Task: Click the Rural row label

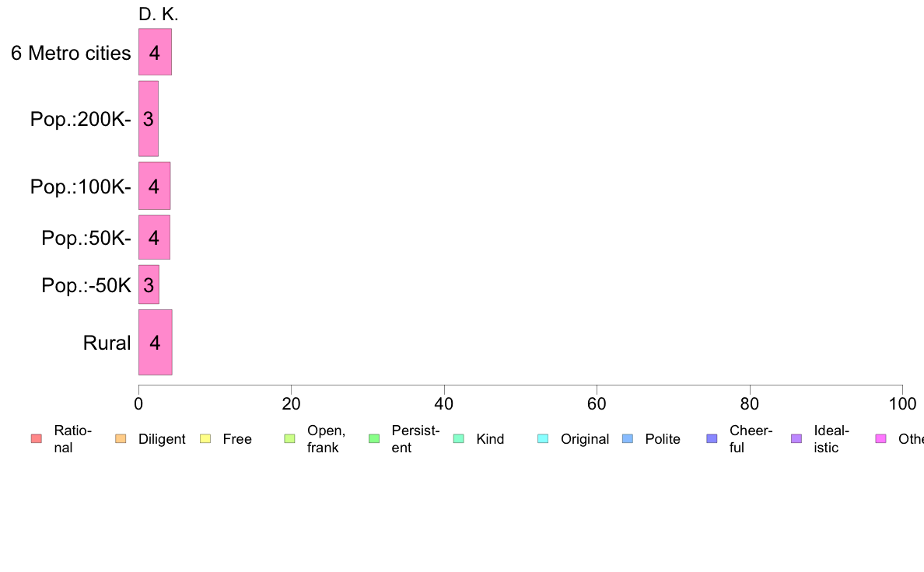Action: click(x=107, y=343)
